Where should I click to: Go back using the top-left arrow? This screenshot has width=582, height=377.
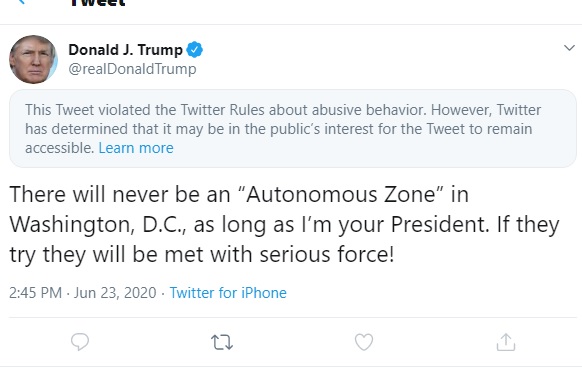pyautogui.click(x=22, y=2)
